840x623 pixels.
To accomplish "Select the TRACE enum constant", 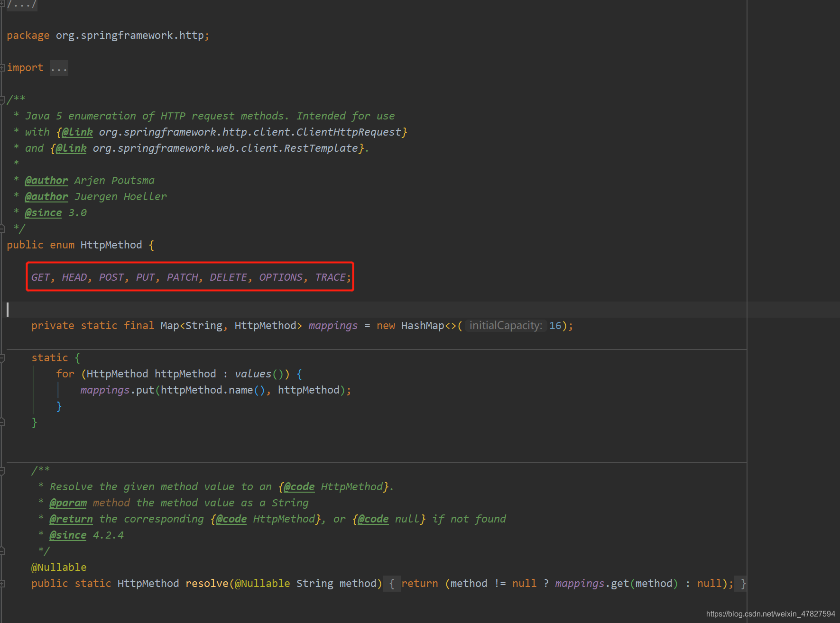I will tap(331, 277).
